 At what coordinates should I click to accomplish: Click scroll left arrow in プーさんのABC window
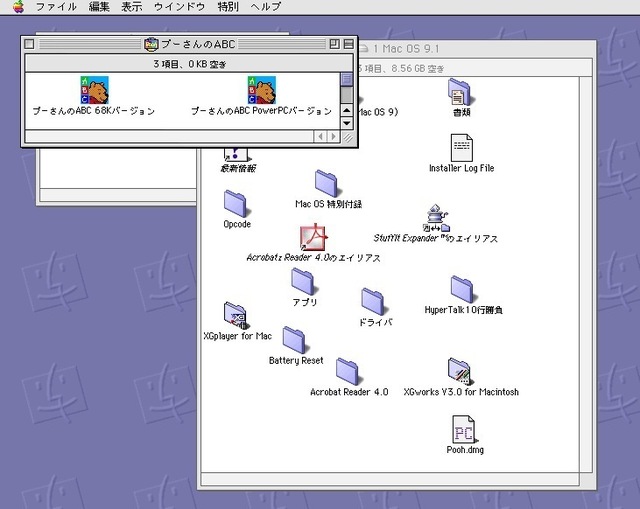coord(320,136)
